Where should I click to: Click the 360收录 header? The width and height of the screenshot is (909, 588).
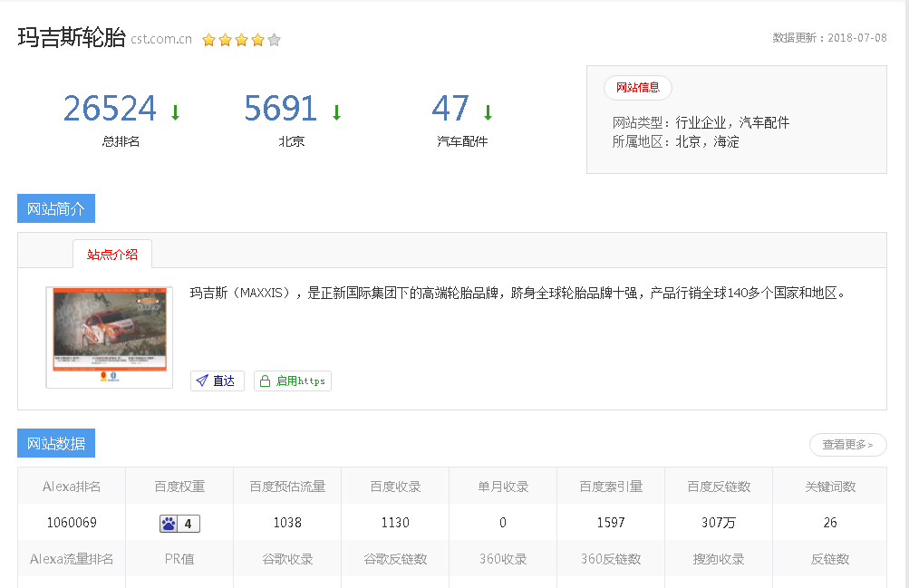tap(503, 559)
